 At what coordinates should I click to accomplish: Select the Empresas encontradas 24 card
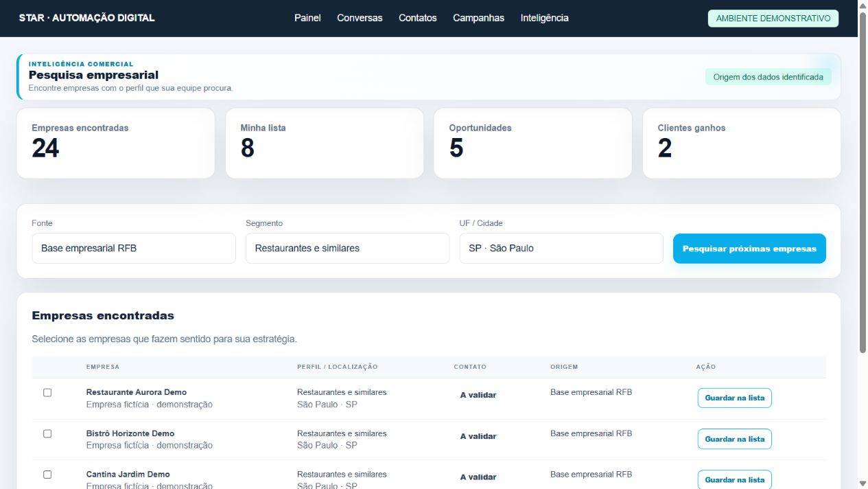point(116,143)
